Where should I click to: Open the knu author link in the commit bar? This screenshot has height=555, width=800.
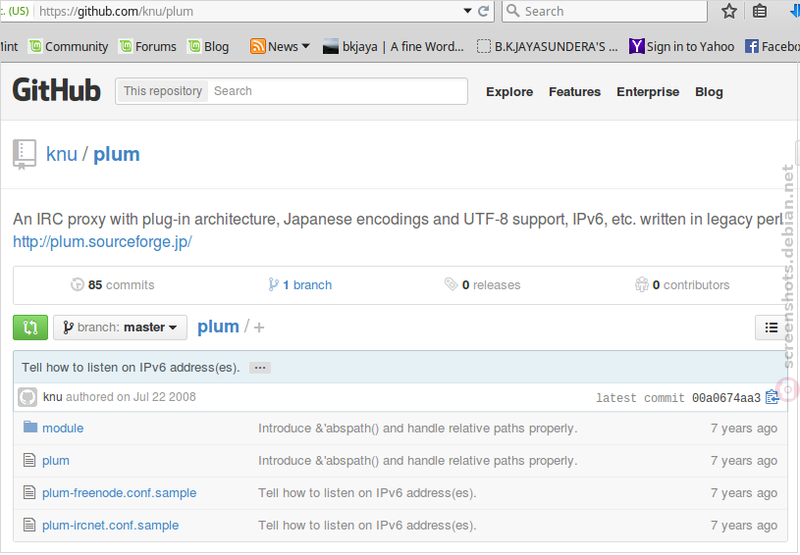coord(53,397)
